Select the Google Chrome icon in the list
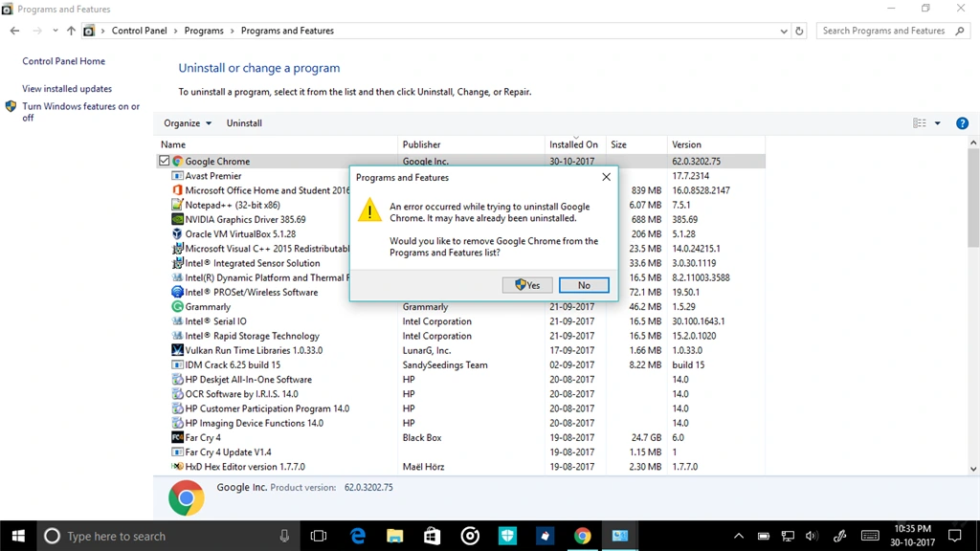This screenshot has height=551, width=980. coord(176,161)
